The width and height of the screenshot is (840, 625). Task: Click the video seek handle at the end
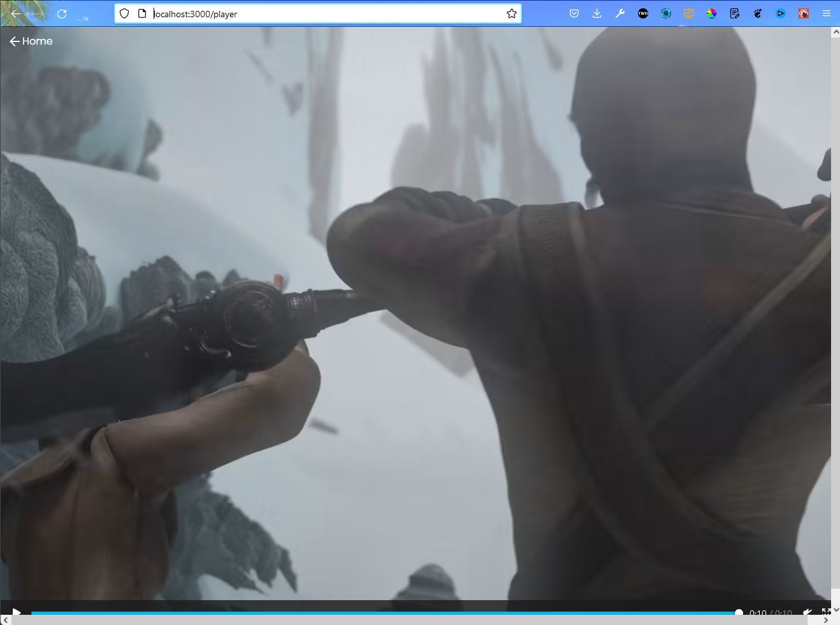(x=739, y=613)
